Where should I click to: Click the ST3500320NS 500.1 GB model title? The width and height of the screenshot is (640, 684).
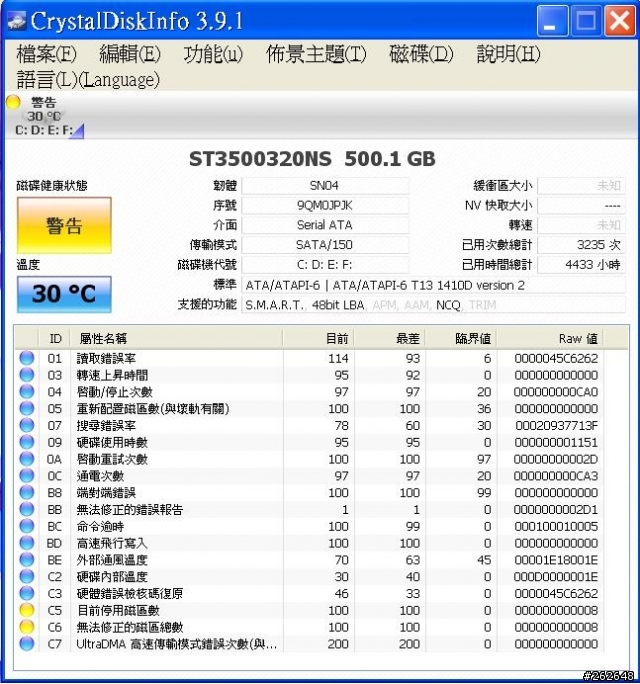[312, 159]
